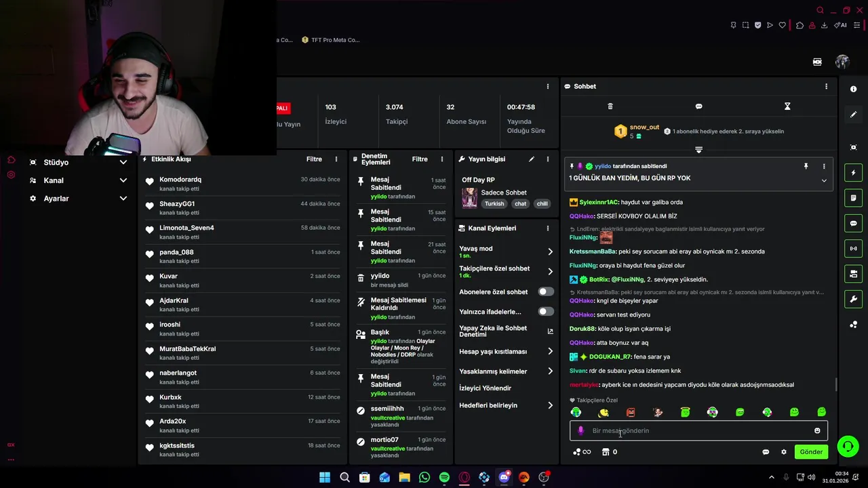This screenshot has height=488, width=868.
Task: Click the heart bookmark icon in browser toolbar
Action: 782,25
